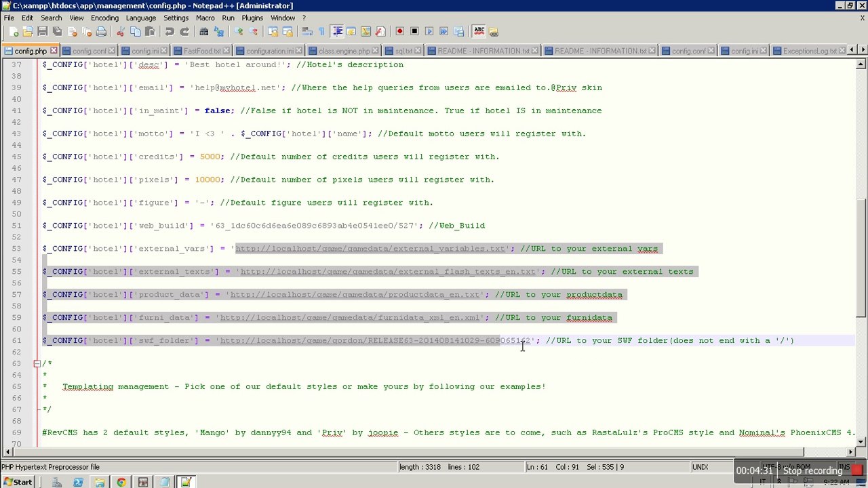Screen dimensions: 868x488
Task: Open the Macro menu
Action: pos(205,18)
